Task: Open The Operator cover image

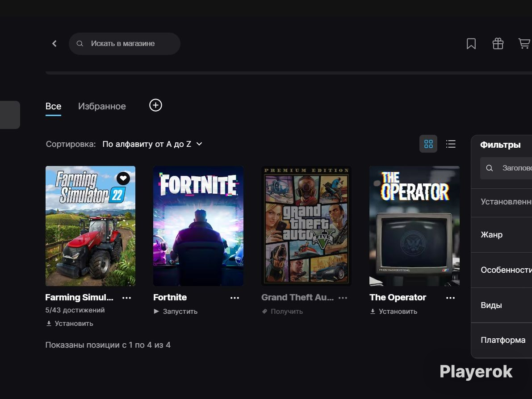Action: [x=414, y=226]
